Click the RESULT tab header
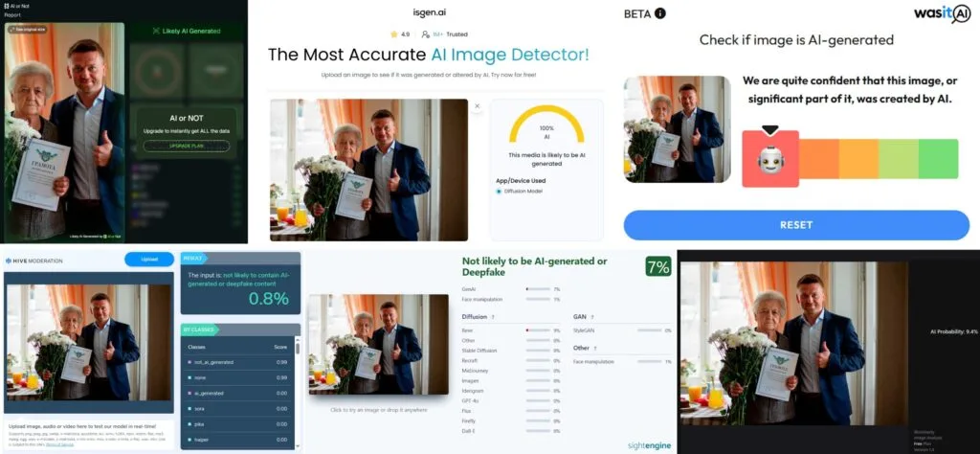The width and height of the screenshot is (980, 454). 193,258
